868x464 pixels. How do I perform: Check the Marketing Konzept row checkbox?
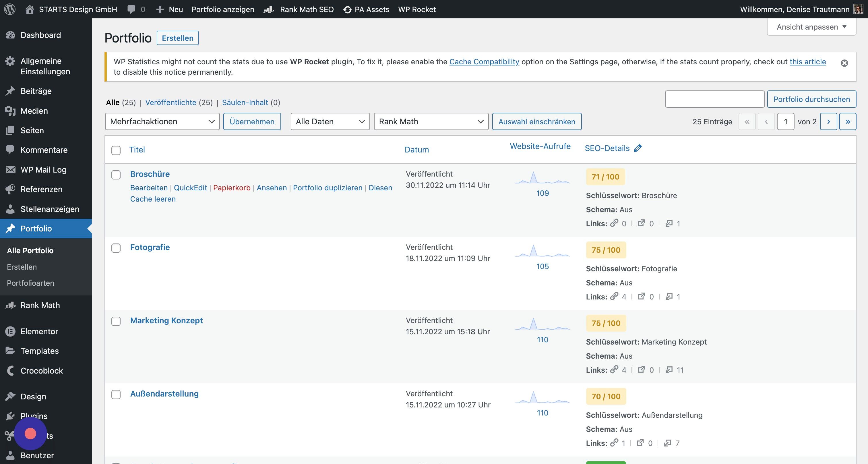point(116,321)
